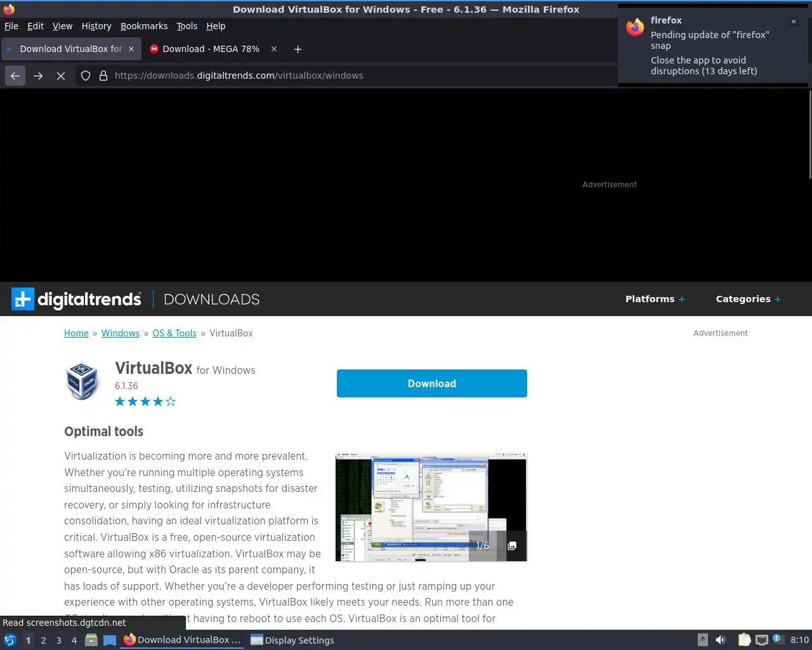Follow the Home breadcrumb link
Viewport: 812px width, 650px height.
pyautogui.click(x=76, y=333)
